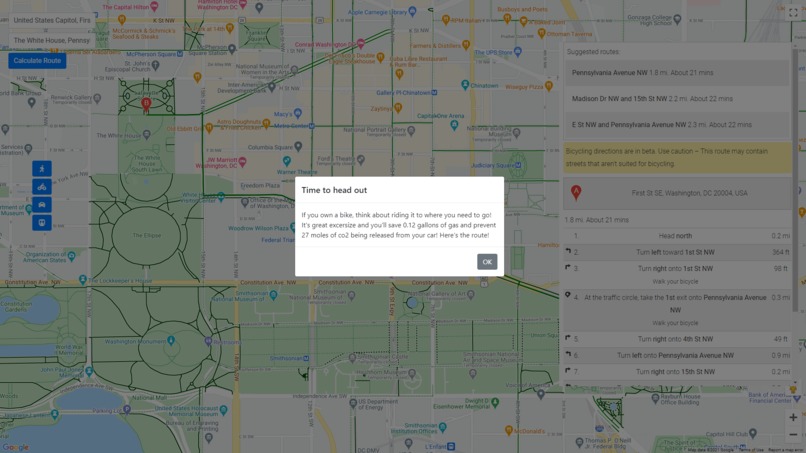Choose Madison Dr NW and 15th St NW route

point(677,99)
